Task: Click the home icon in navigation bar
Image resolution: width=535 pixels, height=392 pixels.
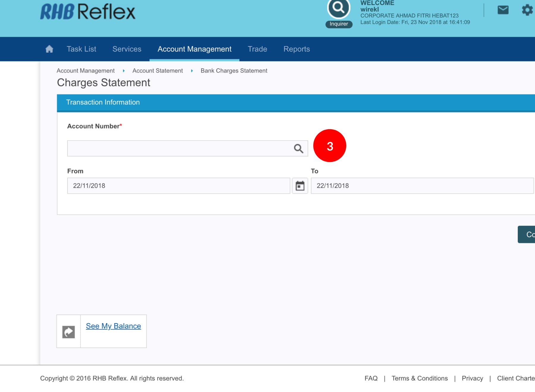Action: pos(49,49)
